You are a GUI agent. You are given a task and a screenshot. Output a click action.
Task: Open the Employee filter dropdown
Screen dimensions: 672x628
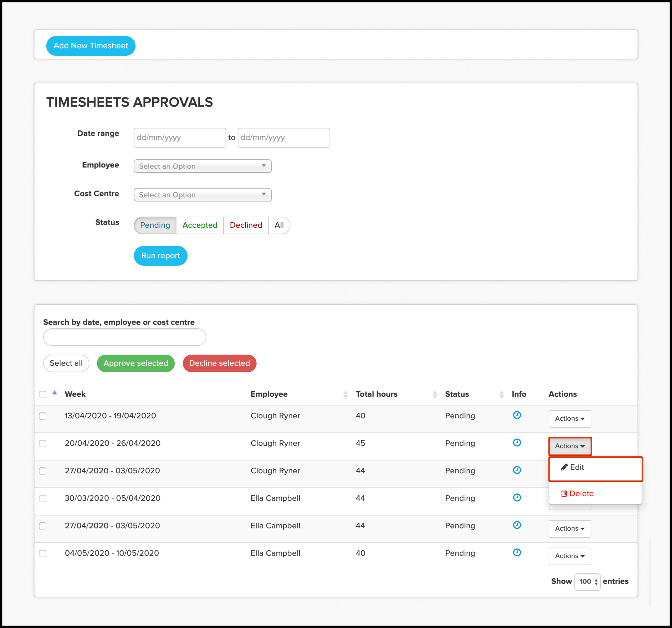(x=202, y=166)
